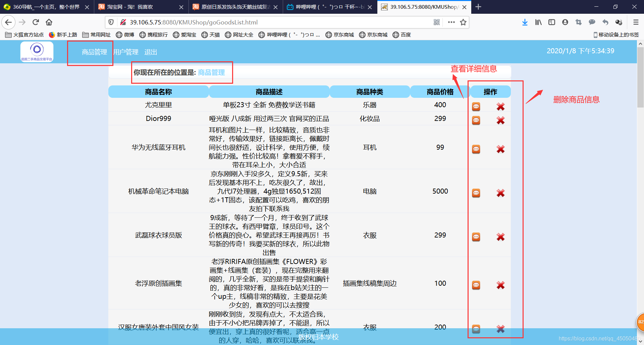The height and width of the screenshot is (345, 644).
Task: Open 用户管理 menu
Action: tap(126, 52)
